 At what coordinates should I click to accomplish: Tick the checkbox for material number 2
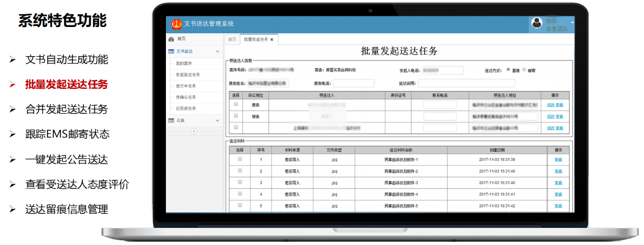(240, 170)
